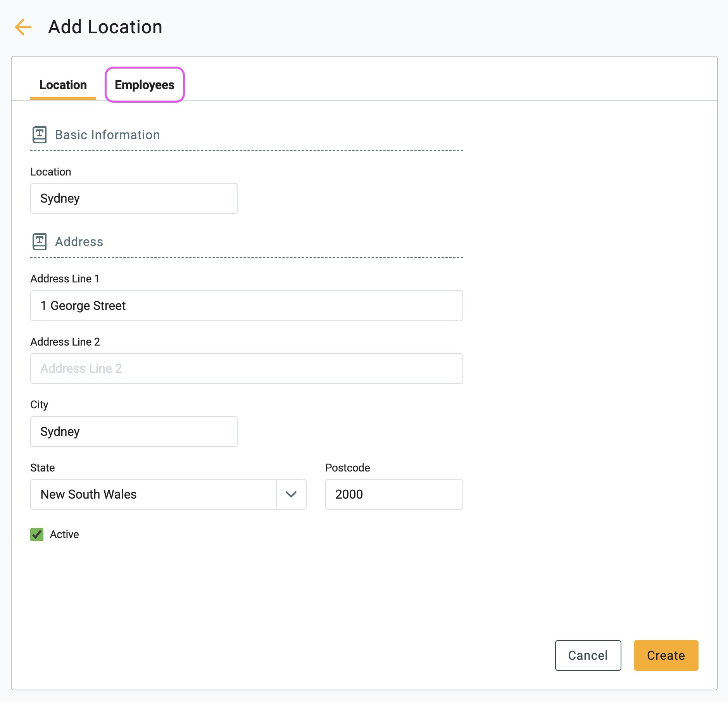Click the Create button
This screenshot has width=728, height=702.
[x=666, y=656]
